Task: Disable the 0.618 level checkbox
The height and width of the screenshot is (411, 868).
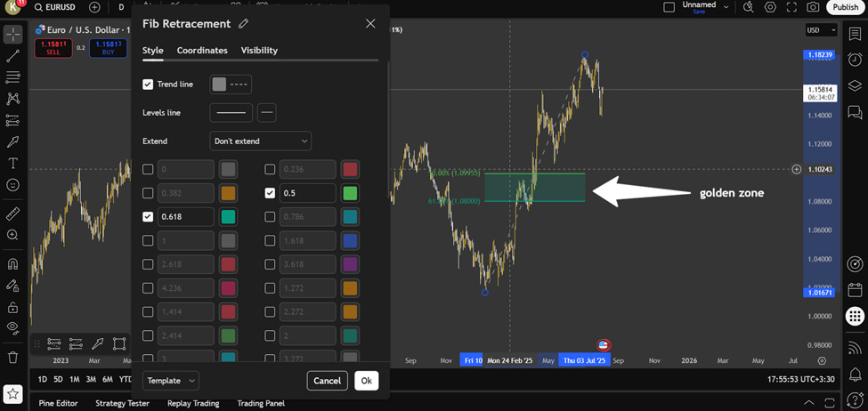Action: click(x=148, y=217)
